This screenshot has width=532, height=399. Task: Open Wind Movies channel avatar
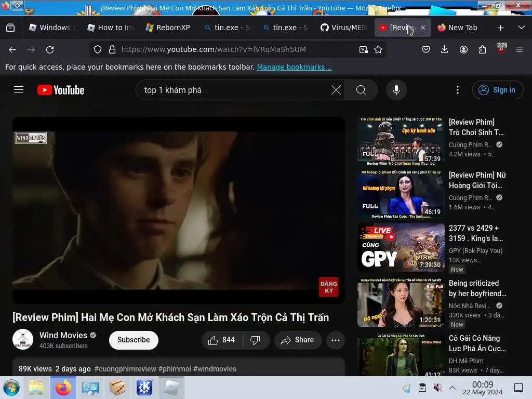point(23,339)
